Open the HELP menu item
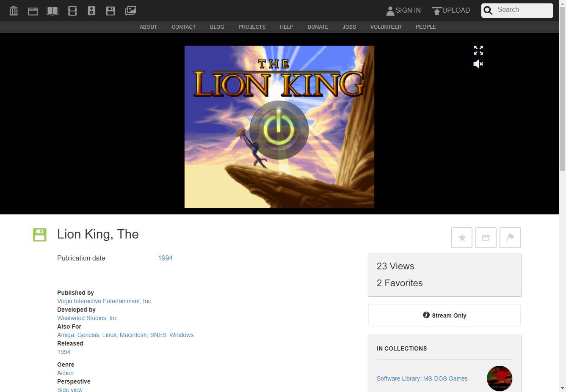 [x=287, y=27]
